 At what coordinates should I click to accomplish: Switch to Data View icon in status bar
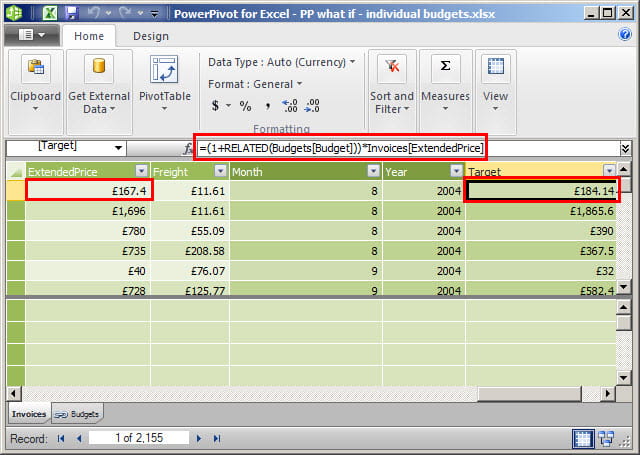tap(582, 439)
